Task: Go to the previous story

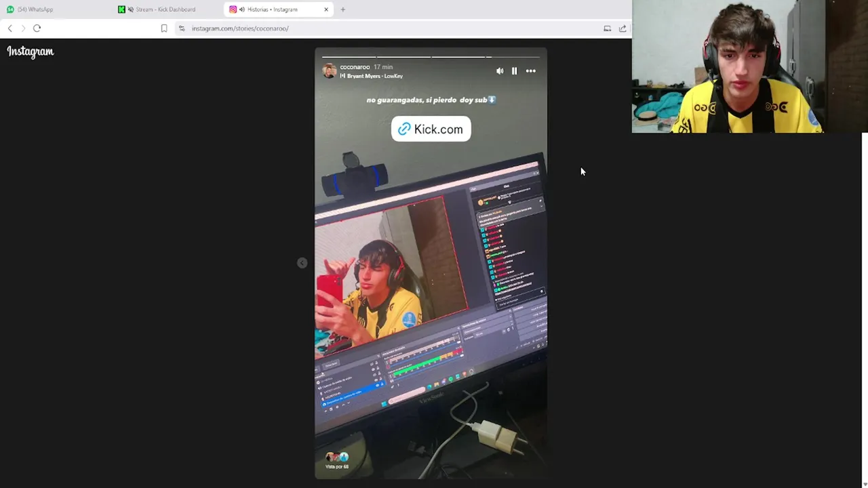Action: (x=302, y=263)
